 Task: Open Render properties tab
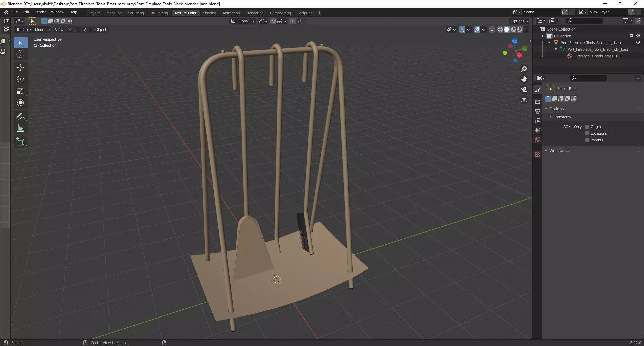tap(538, 102)
